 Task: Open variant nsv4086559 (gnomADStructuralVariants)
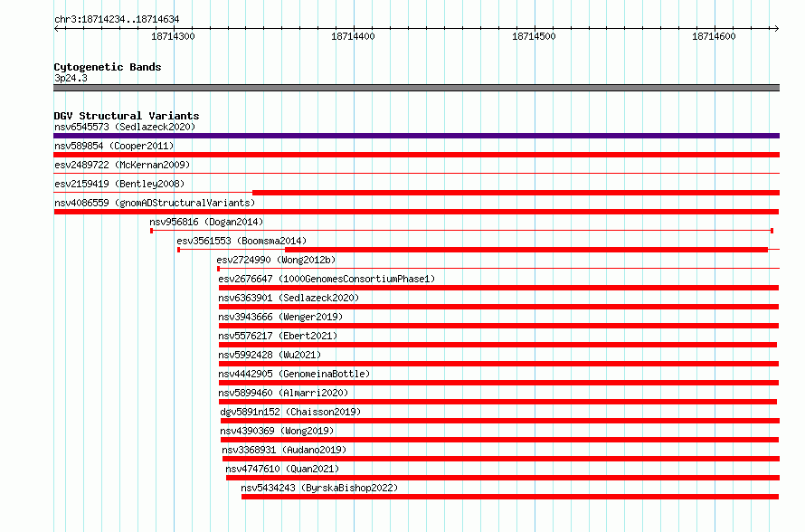point(155,203)
